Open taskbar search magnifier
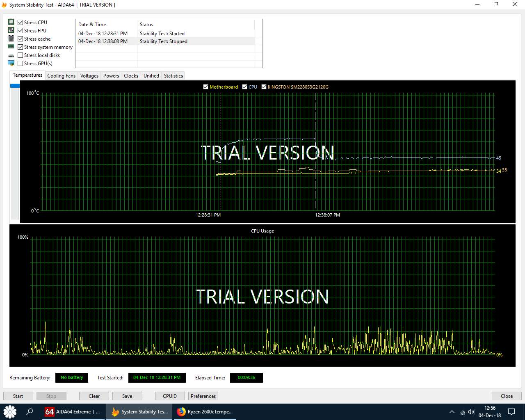The image size is (525, 420). pyautogui.click(x=30, y=412)
